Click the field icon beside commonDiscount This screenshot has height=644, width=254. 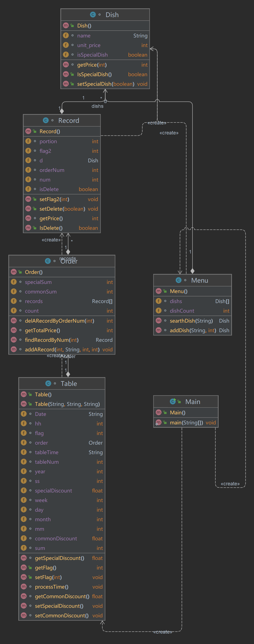[x=24, y=538]
